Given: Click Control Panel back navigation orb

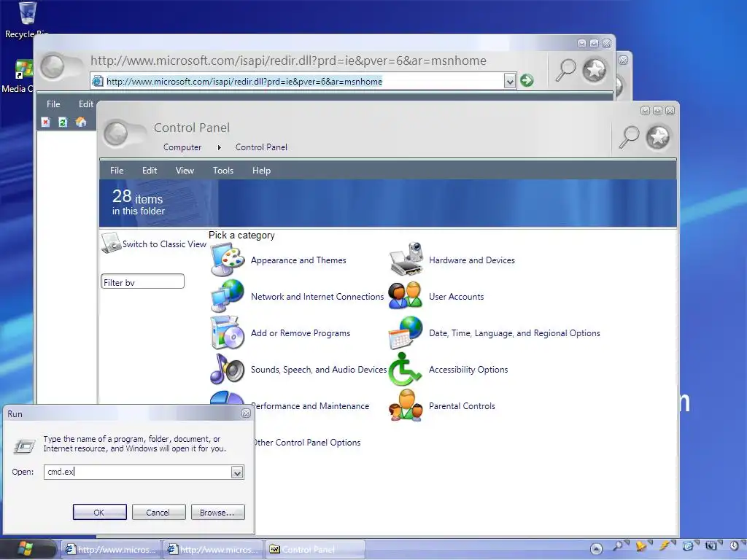Looking at the screenshot, I should (x=116, y=133).
